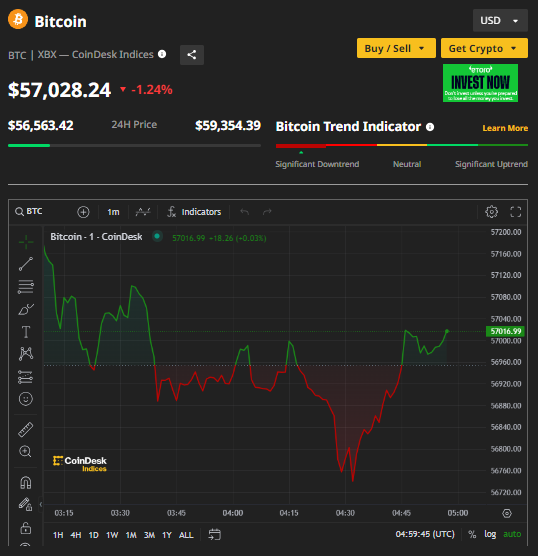Open the 04:59:45 (UTC) timezone menu
This screenshot has height=556, width=538.
(x=425, y=534)
